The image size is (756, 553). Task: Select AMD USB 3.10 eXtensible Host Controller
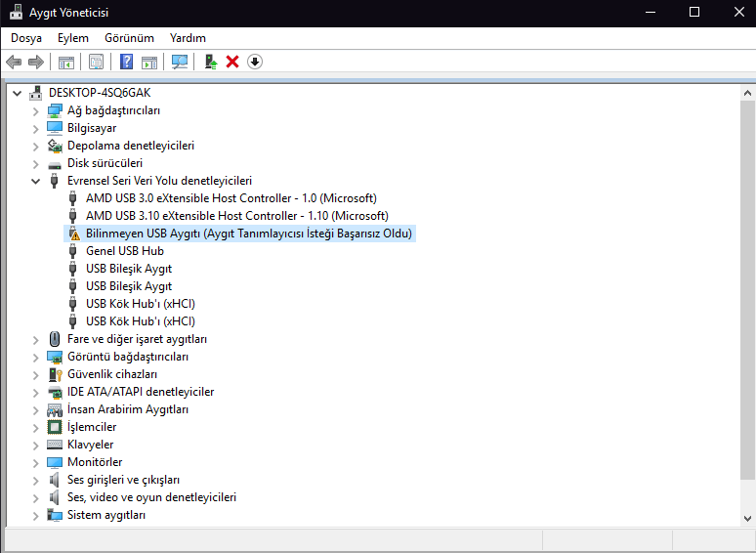(x=236, y=216)
